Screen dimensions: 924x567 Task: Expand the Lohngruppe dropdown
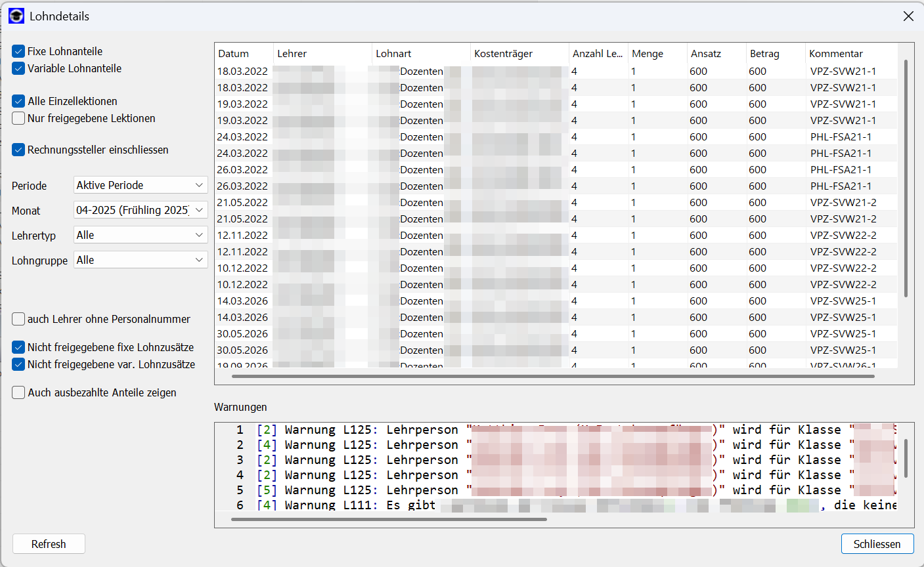(141, 260)
